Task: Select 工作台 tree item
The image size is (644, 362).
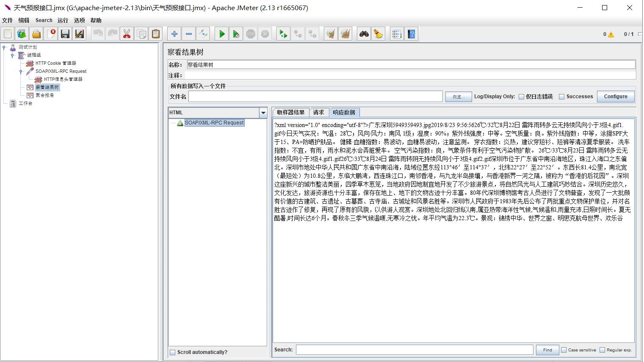Action: pyautogui.click(x=25, y=103)
